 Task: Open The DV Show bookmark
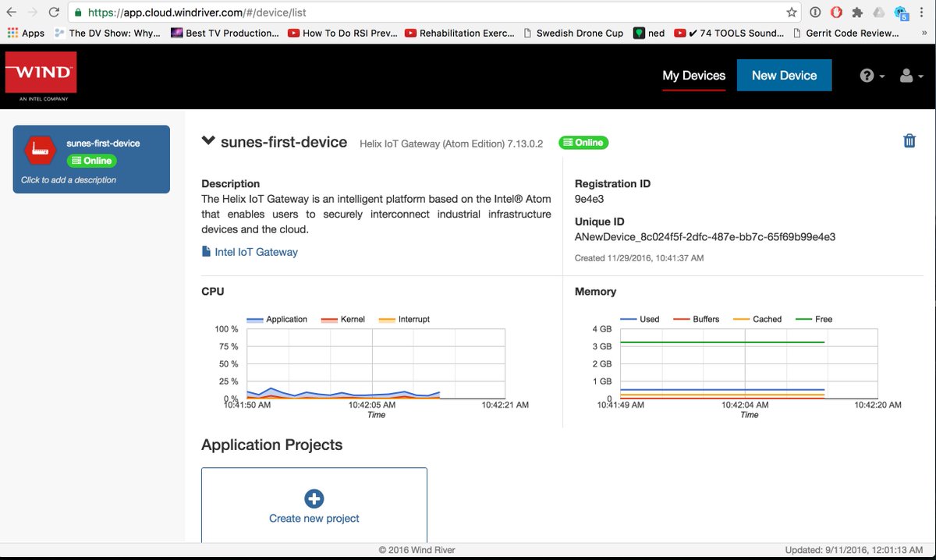tap(108, 33)
